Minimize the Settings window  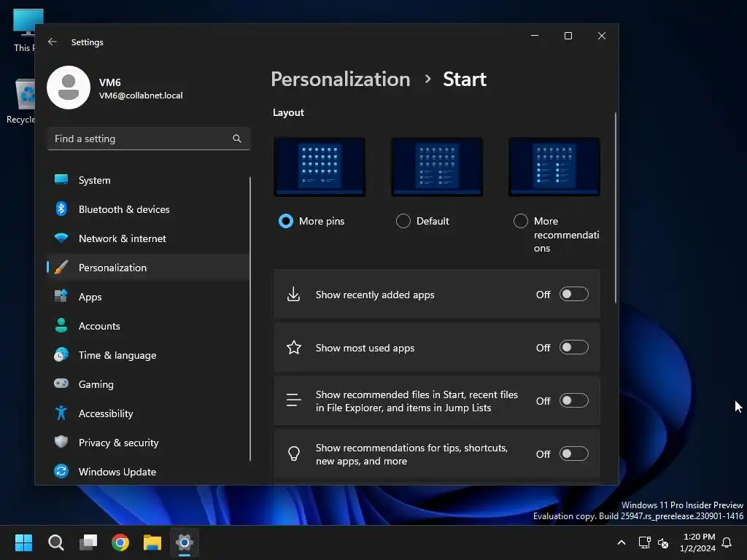pyautogui.click(x=535, y=36)
